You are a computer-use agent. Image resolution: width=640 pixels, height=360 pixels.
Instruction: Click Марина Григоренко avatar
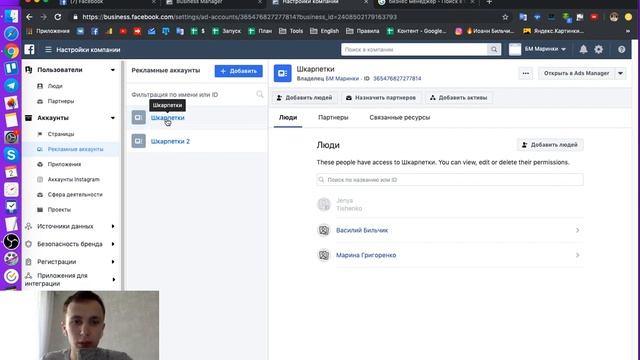324,255
